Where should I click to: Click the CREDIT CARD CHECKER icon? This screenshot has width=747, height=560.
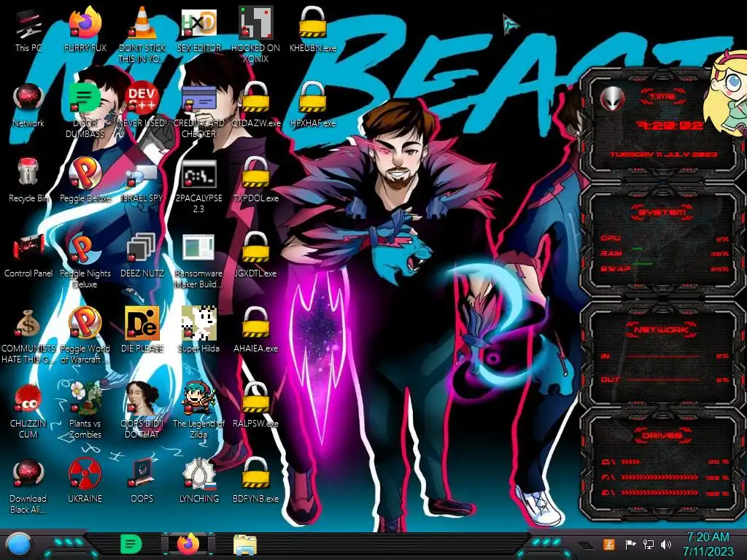click(198, 109)
